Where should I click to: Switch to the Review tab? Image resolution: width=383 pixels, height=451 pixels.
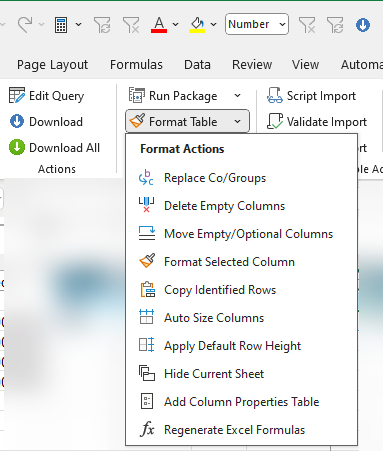click(x=252, y=65)
